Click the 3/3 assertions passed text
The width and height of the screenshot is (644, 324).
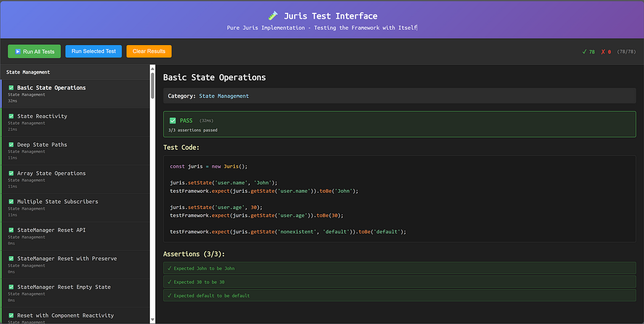coord(193,130)
